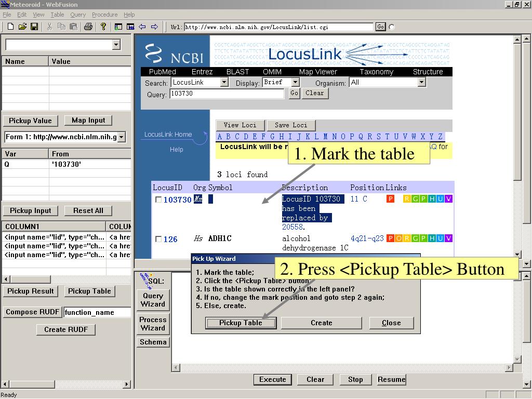Click the Execute button
The height and width of the screenshot is (399, 532).
(x=272, y=379)
